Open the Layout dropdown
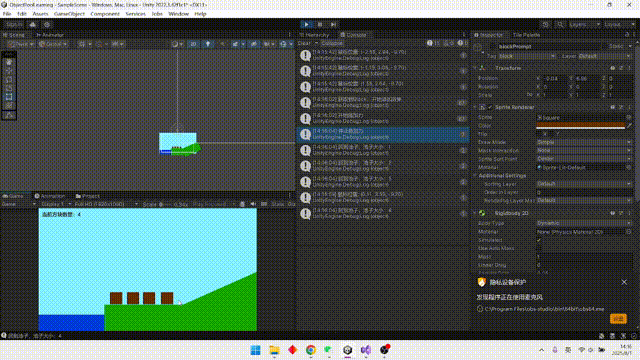Image resolution: width=640 pixels, height=360 pixels. pos(619,25)
